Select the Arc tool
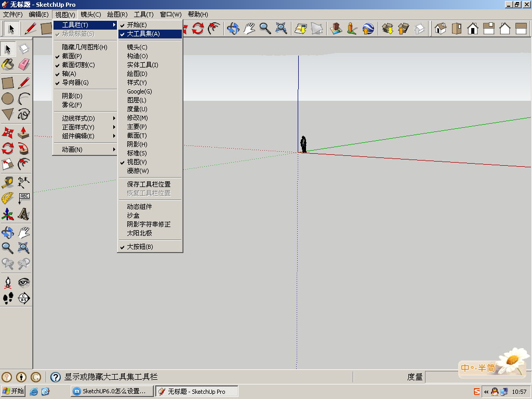This screenshot has height=399, width=532. (24, 99)
